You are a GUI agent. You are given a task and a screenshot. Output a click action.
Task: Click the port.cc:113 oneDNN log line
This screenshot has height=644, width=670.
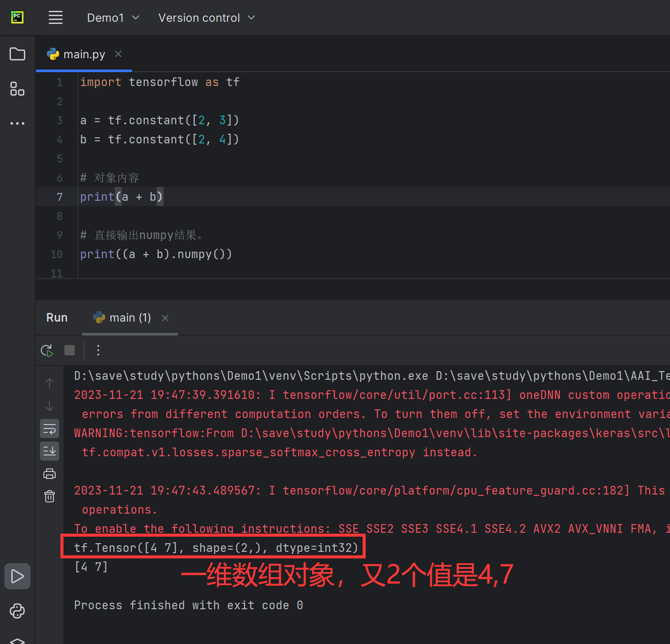372,395
